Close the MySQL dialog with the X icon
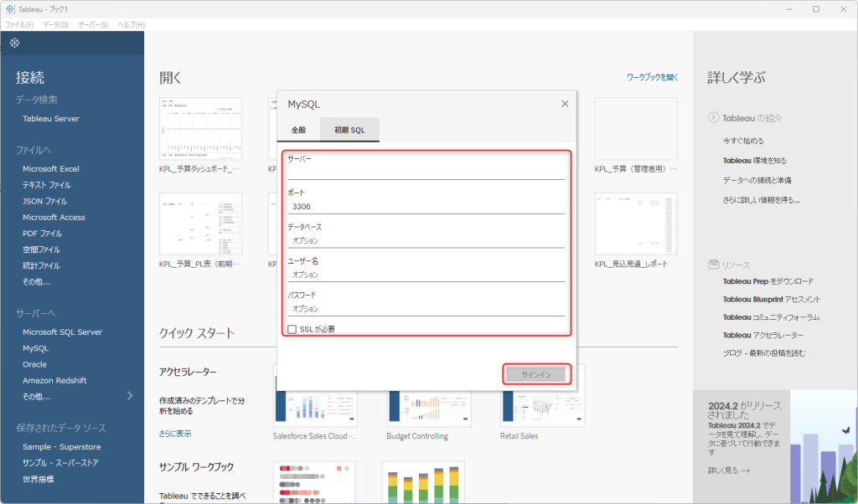 565,104
